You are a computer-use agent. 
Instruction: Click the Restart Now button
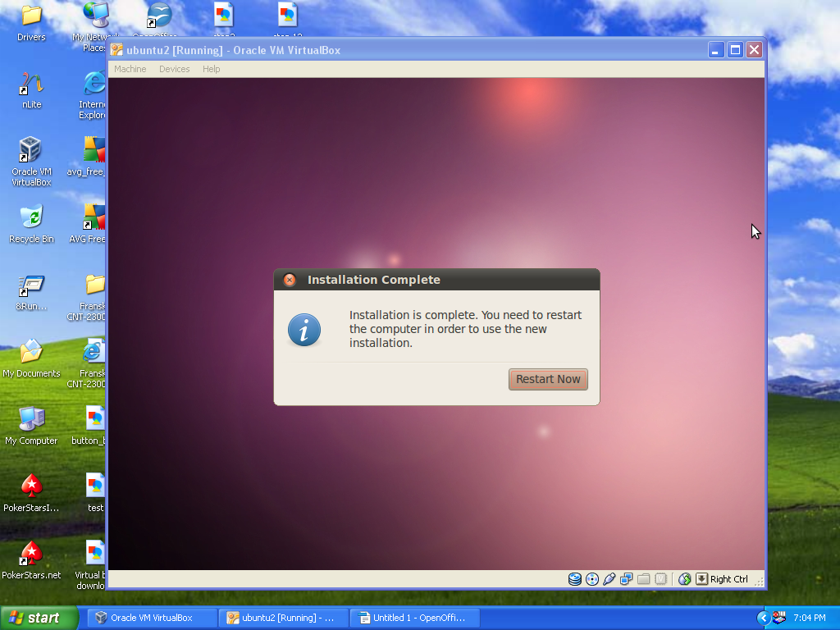point(548,379)
